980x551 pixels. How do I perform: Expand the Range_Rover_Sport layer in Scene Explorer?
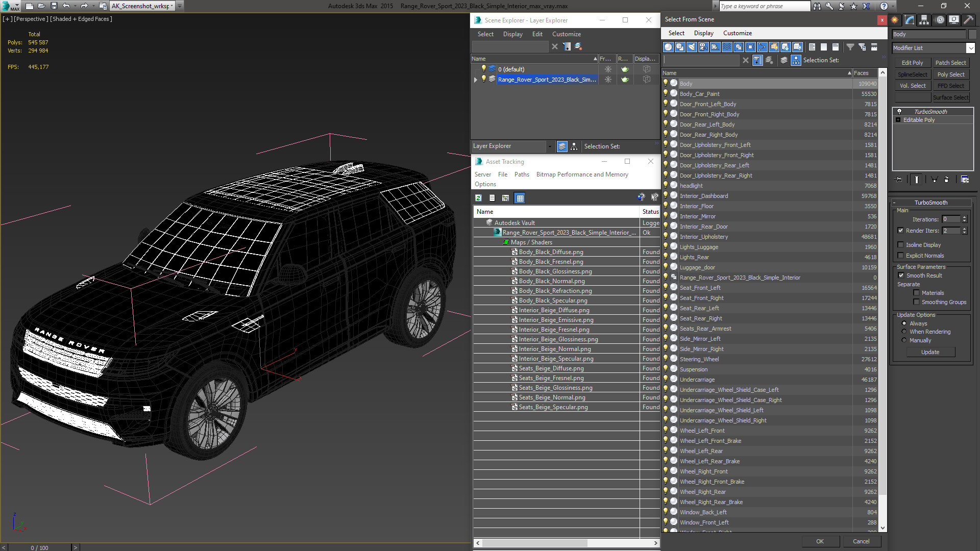point(476,80)
